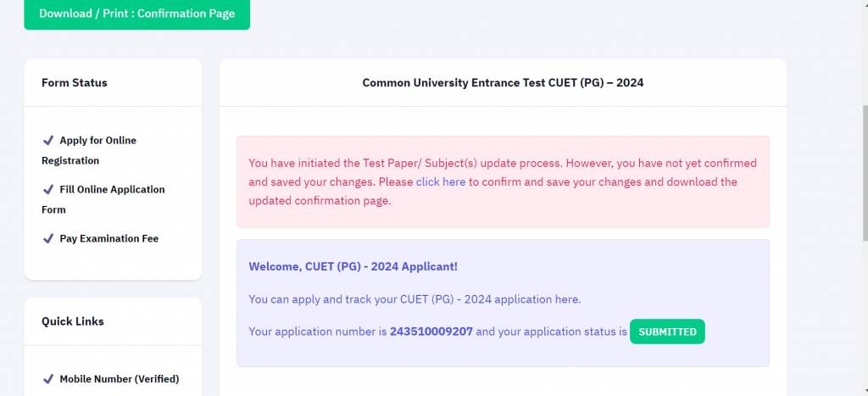Click the checkmark beside Fill Online Application Form
The width and height of the screenshot is (868, 396).
[x=48, y=189]
